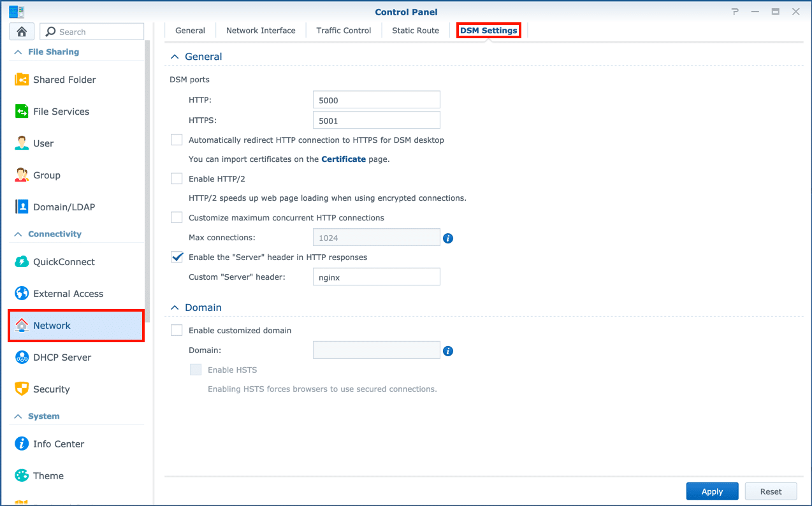Open Shared Folder settings icon
The width and height of the screenshot is (812, 506).
pos(22,80)
